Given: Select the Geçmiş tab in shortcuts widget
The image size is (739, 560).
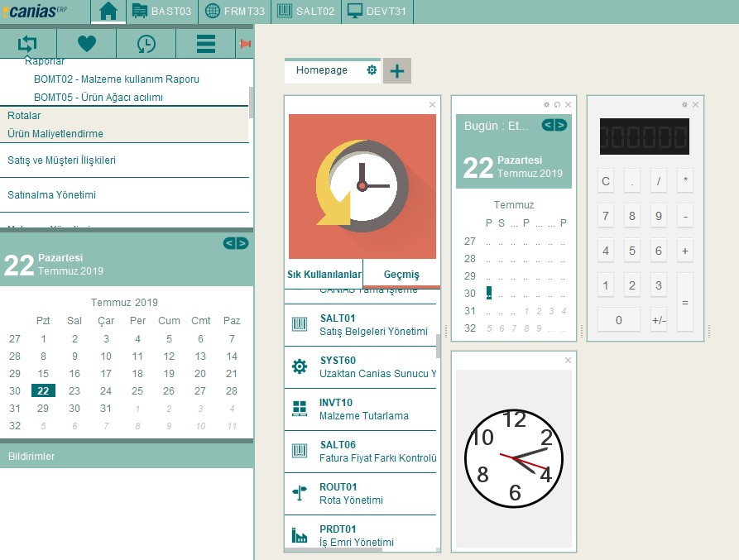Looking at the screenshot, I should coord(401,275).
